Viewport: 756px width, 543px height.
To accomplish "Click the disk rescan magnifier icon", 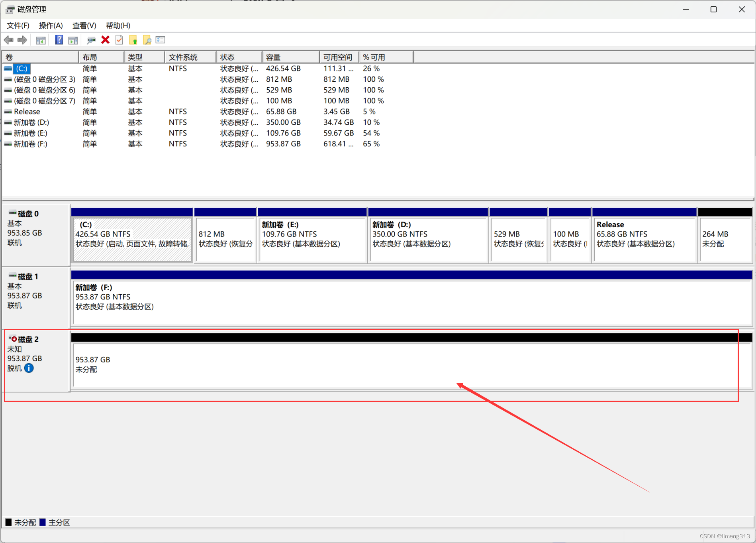I will (x=91, y=40).
